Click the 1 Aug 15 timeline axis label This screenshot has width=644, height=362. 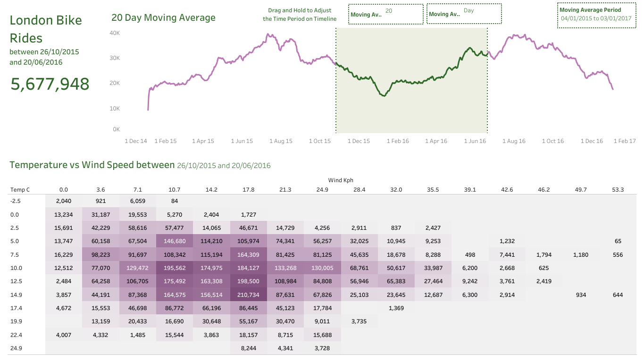[x=281, y=141]
